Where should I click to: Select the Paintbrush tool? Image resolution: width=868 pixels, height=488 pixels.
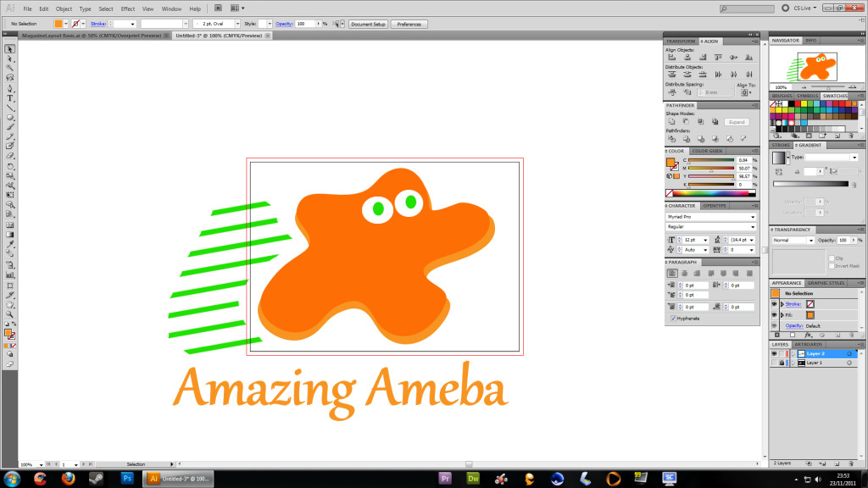pyautogui.click(x=10, y=127)
